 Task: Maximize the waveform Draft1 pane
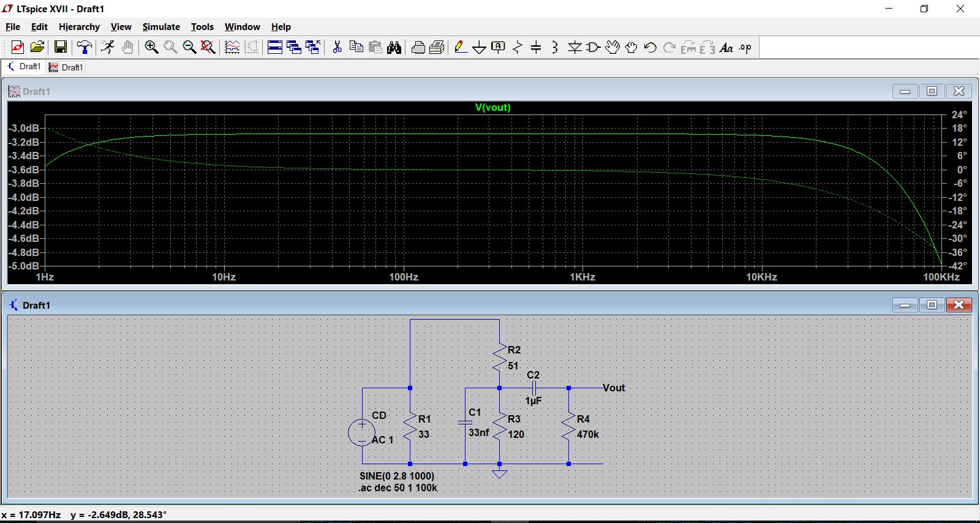tap(932, 91)
